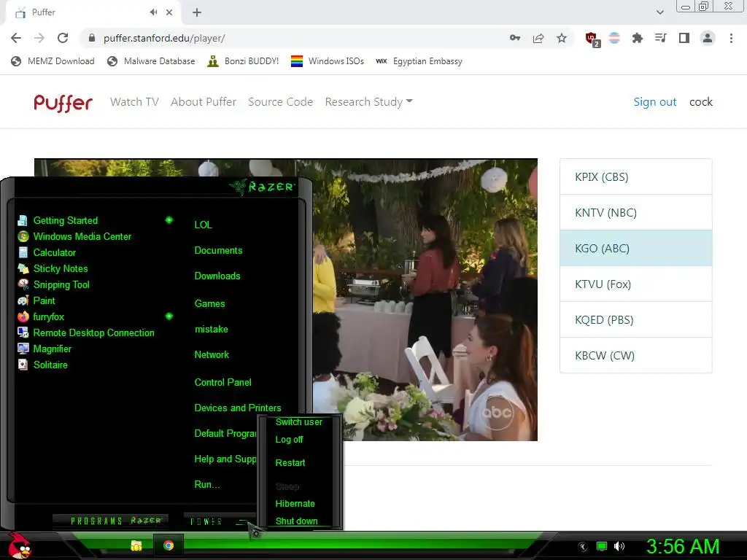Select KBCW (CW) channel
Viewport: 747px width, 560px height.
pos(636,355)
